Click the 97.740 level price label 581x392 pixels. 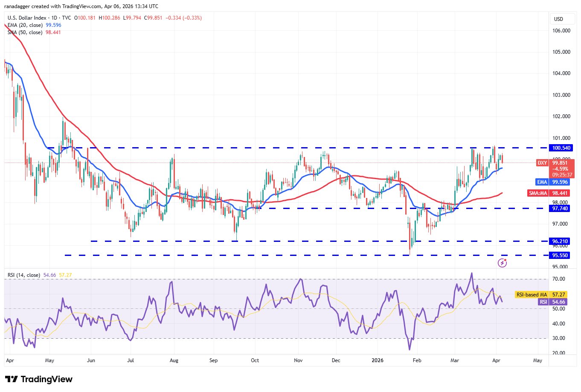tap(561, 209)
